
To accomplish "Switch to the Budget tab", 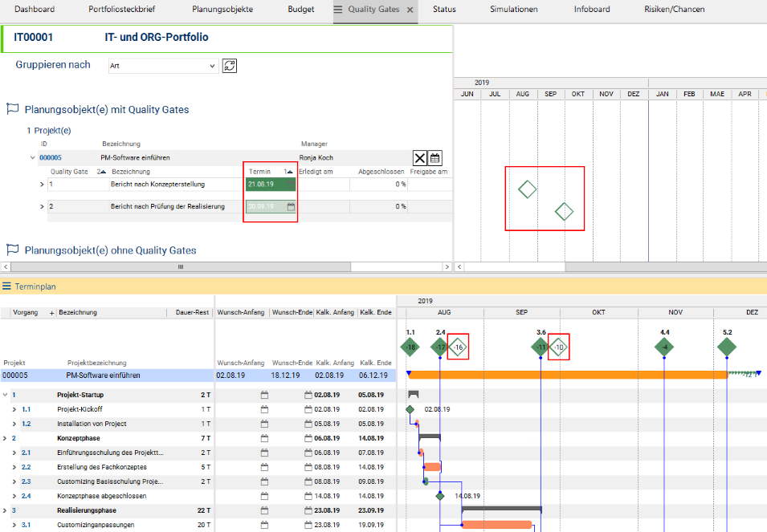I will pos(301,10).
